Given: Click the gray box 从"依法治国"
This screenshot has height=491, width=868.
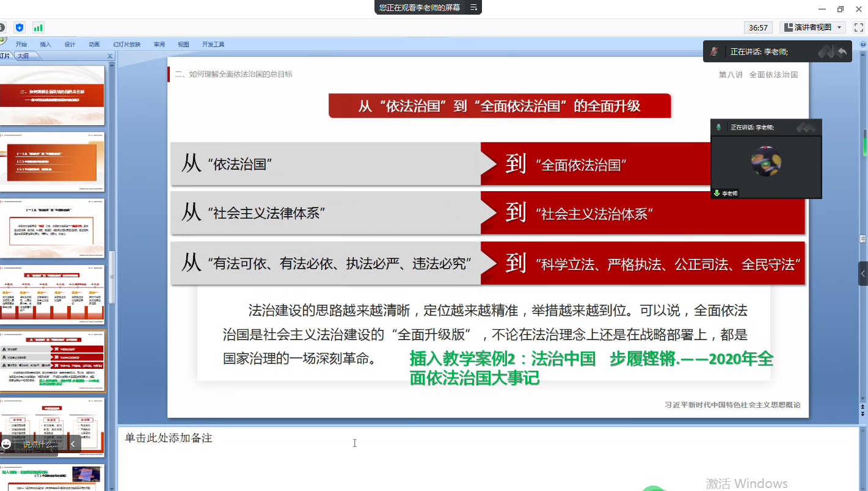Looking at the screenshot, I should pyautogui.click(x=326, y=164).
